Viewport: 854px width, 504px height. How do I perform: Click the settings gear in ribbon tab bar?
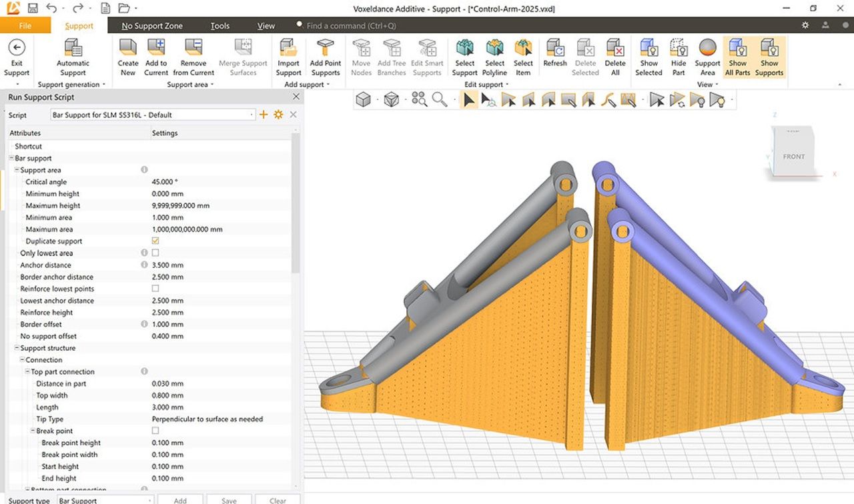tap(805, 25)
